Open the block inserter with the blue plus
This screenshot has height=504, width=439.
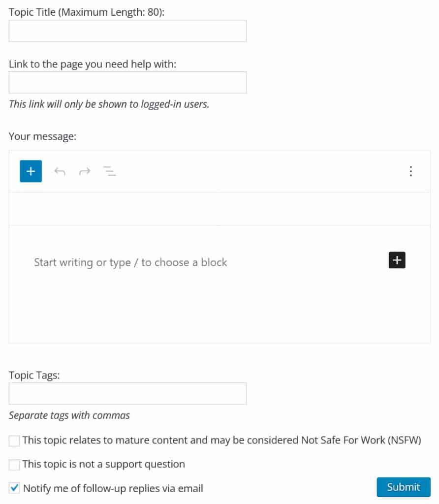coord(31,171)
